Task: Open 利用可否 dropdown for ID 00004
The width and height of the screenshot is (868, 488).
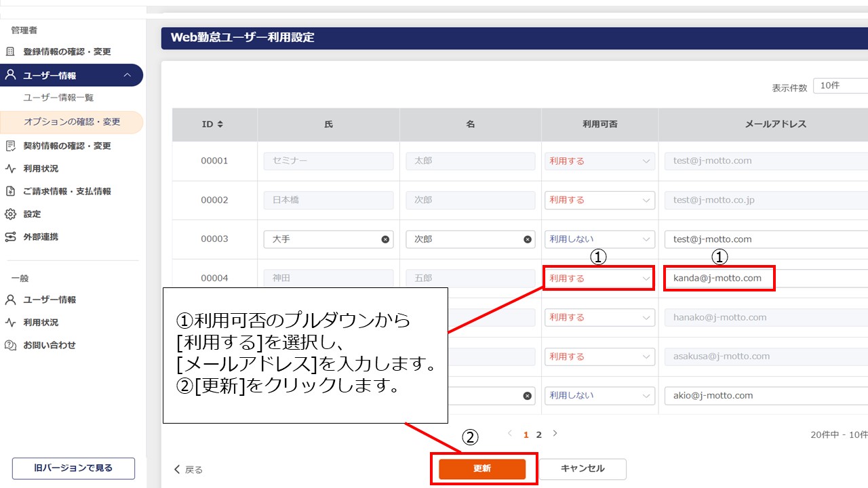Action: pos(599,278)
